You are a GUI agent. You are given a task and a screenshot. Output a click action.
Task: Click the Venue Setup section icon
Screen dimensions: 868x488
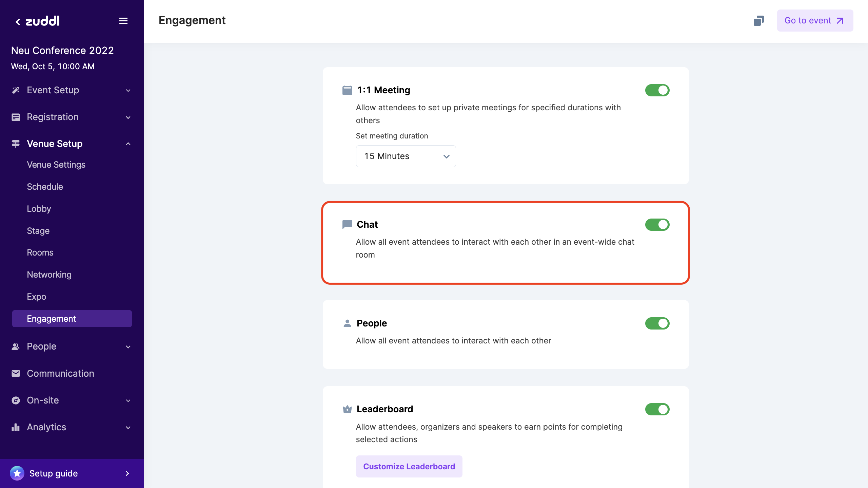click(x=16, y=143)
